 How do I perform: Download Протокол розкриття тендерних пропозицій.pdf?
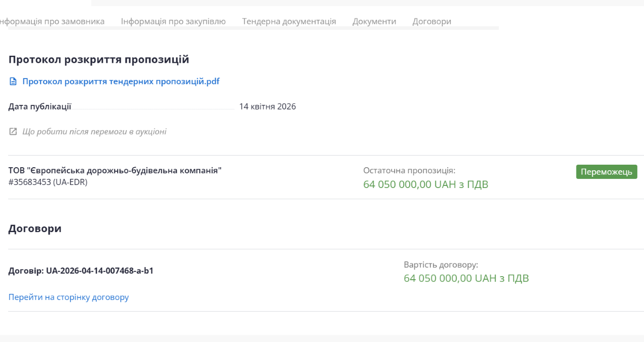pyautogui.click(x=121, y=82)
